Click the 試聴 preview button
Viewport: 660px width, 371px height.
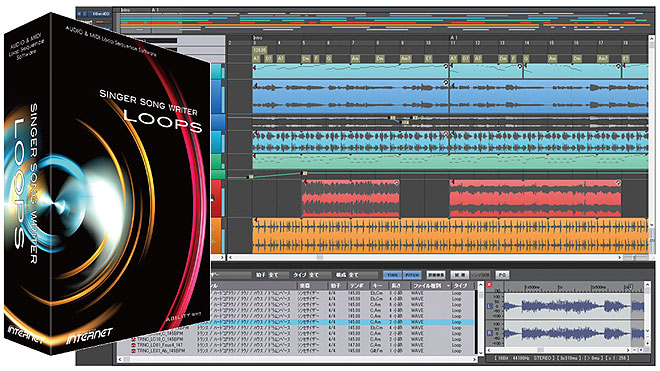tap(460, 275)
